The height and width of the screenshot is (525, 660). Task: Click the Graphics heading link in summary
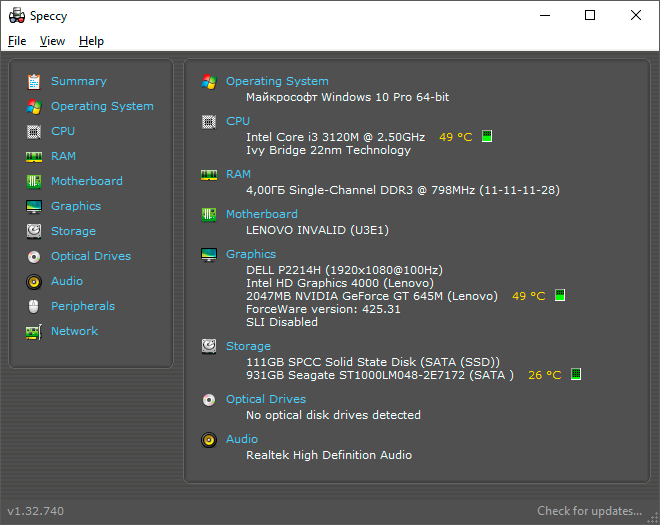pyautogui.click(x=251, y=254)
